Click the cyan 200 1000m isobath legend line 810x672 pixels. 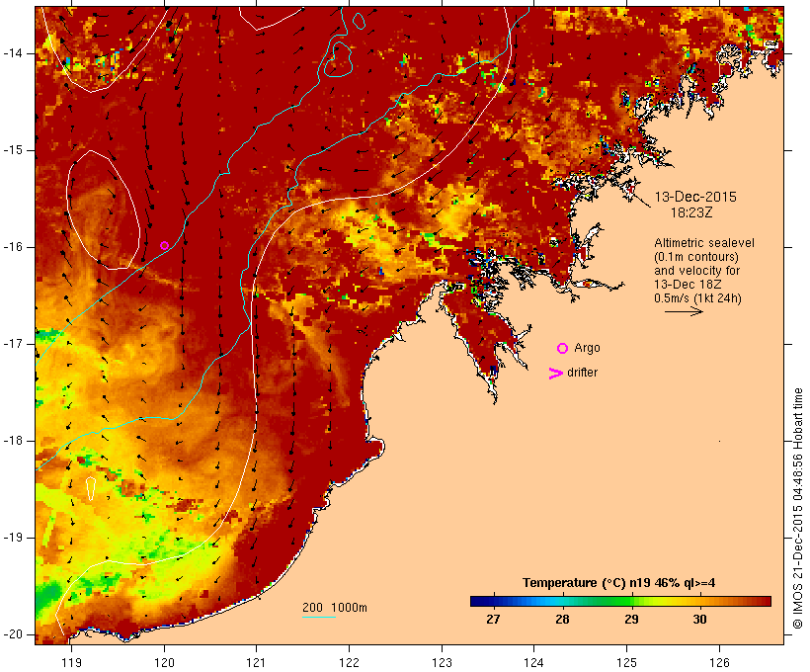[x=319, y=617]
